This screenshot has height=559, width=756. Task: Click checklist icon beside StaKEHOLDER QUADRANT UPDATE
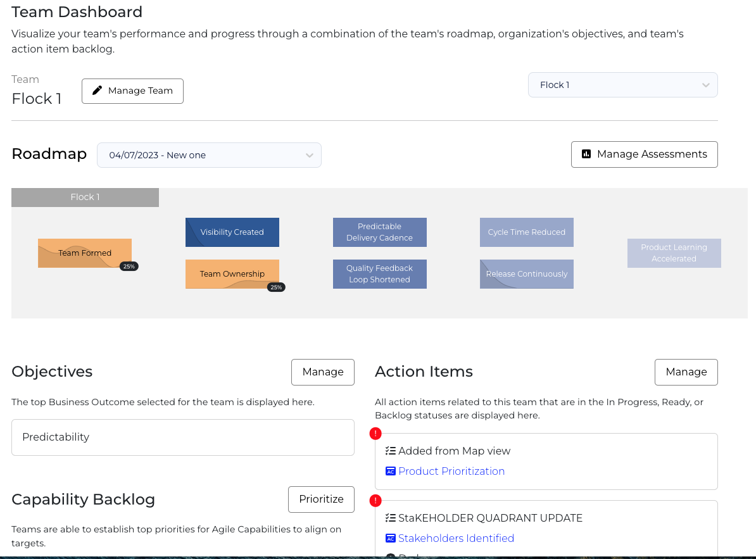pos(391,518)
